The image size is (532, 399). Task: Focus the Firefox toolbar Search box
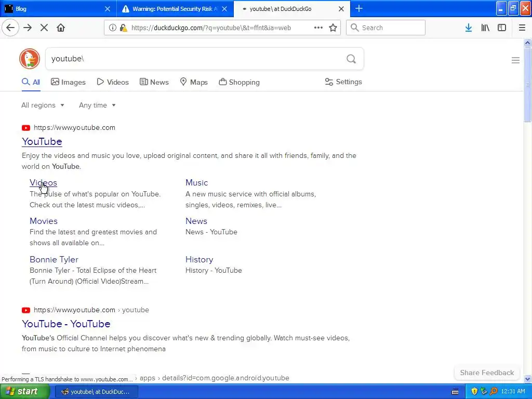[385, 28]
